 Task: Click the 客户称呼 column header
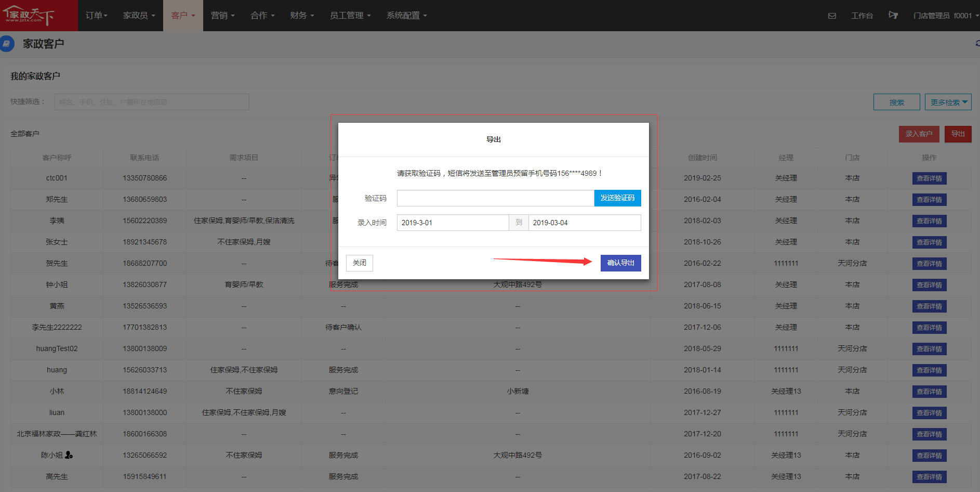tap(57, 158)
